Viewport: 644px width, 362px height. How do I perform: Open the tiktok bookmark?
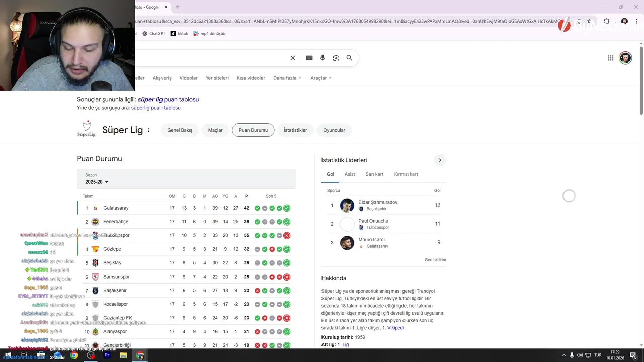[x=179, y=34]
